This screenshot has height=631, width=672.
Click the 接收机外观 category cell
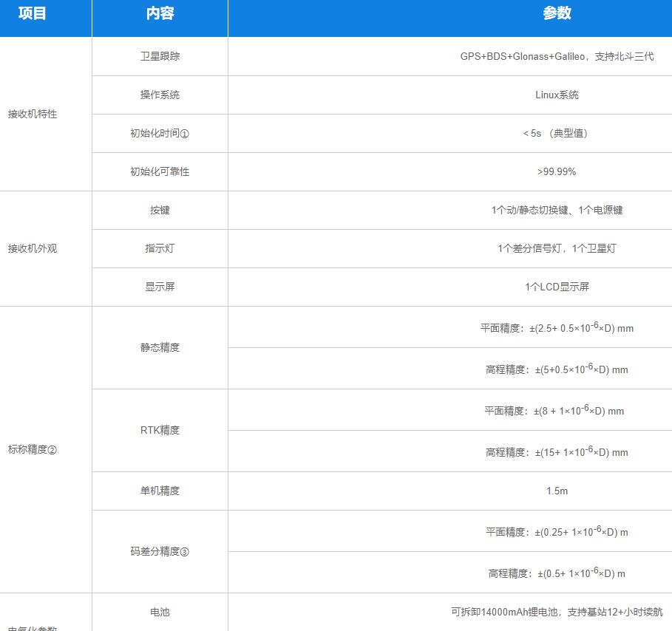coord(33,248)
